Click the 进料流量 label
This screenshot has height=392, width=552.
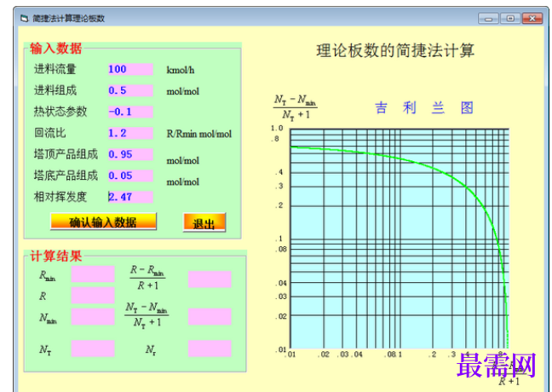[x=55, y=69]
